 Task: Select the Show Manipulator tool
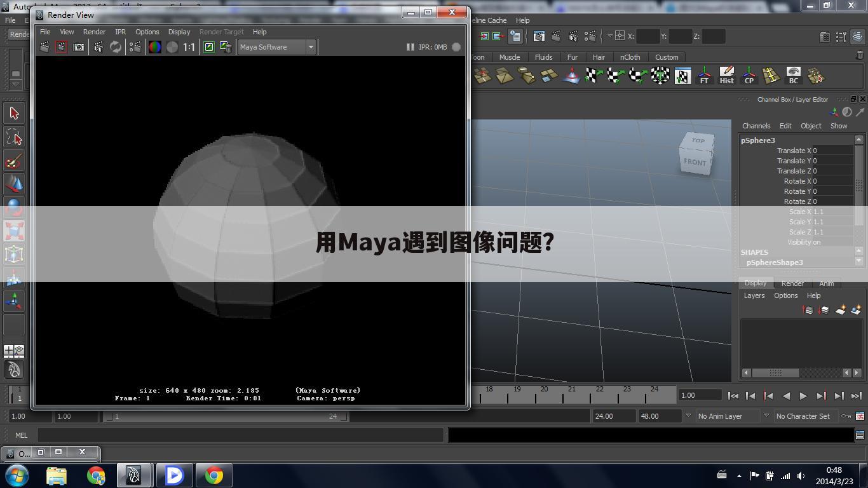(x=14, y=301)
